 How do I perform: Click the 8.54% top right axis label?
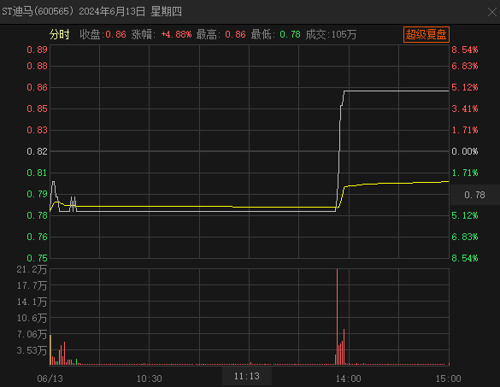pyautogui.click(x=465, y=50)
